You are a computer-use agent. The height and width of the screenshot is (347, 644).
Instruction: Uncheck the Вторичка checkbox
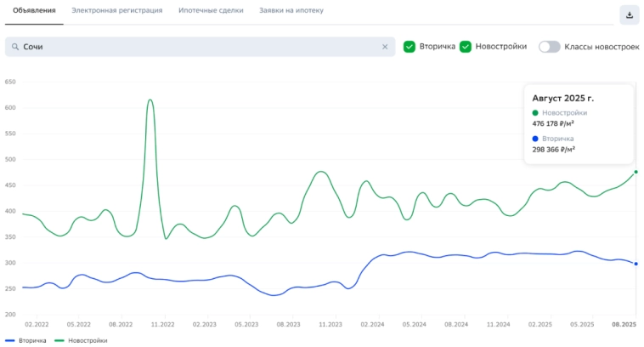click(410, 47)
